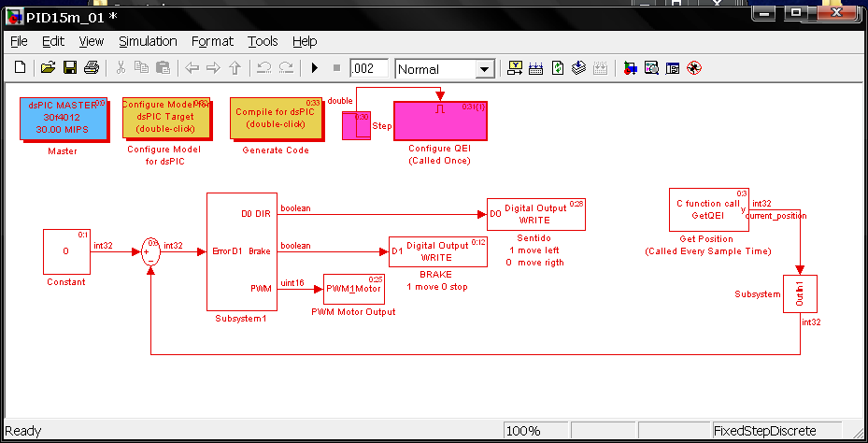Open the Format menu
This screenshot has height=443, width=868.
coord(213,41)
